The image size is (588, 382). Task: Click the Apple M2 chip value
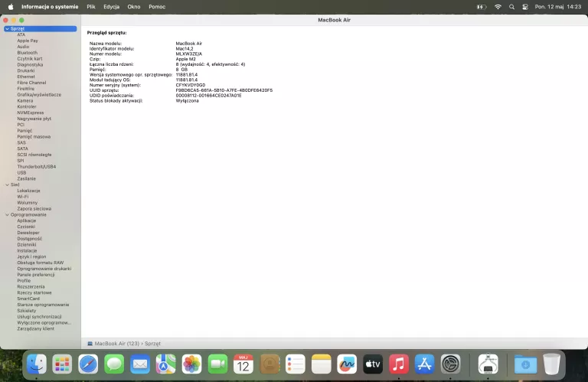(x=185, y=59)
